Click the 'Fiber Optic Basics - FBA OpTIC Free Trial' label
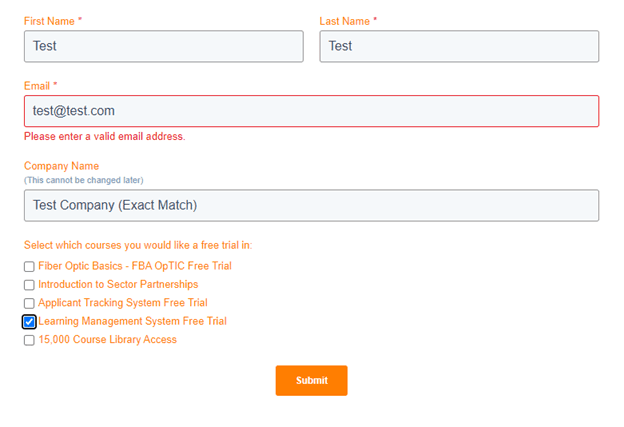The height and width of the screenshot is (427, 624). pyautogui.click(x=135, y=266)
